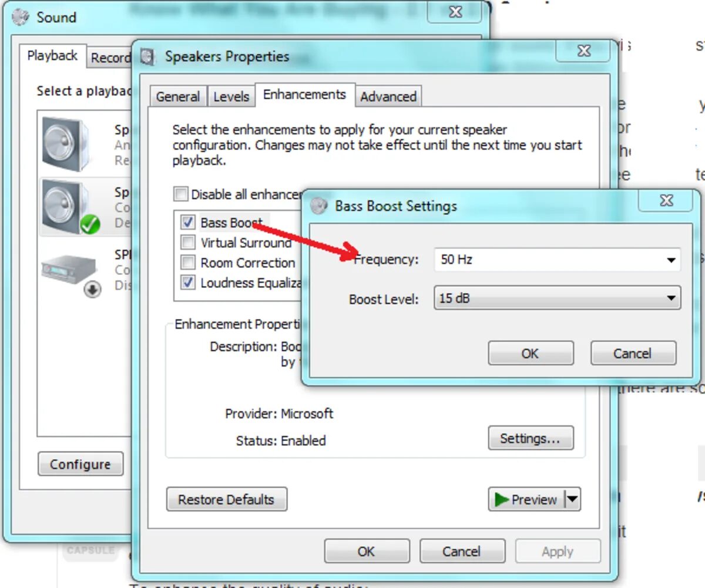Click the Restore Defaults button

[x=226, y=499]
